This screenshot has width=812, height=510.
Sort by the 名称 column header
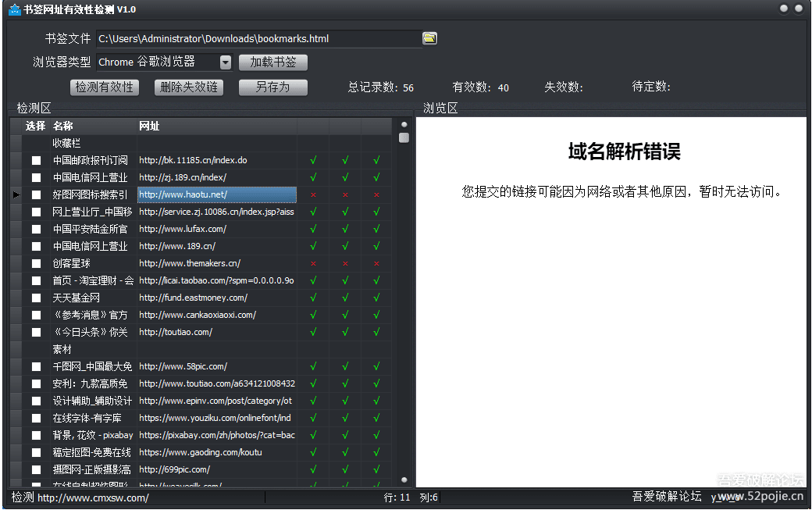coord(93,126)
